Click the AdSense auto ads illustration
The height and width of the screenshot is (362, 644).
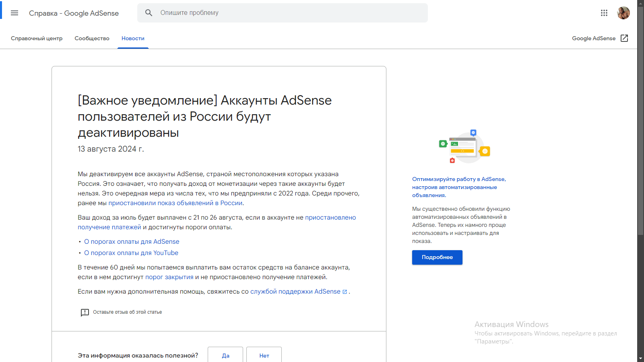[x=464, y=146]
